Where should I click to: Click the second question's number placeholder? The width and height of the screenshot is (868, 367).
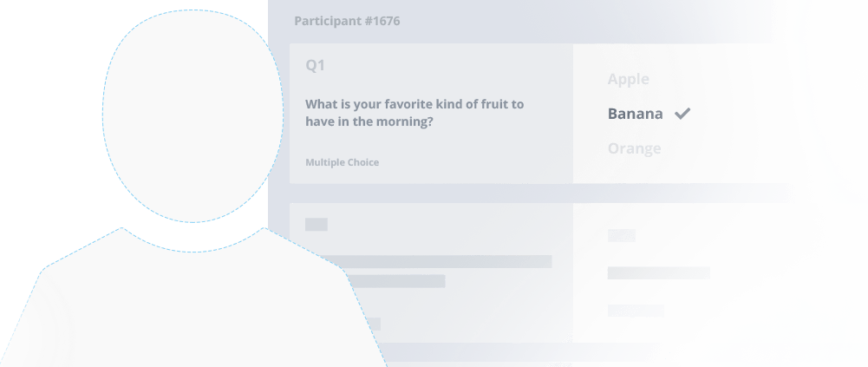tap(317, 224)
